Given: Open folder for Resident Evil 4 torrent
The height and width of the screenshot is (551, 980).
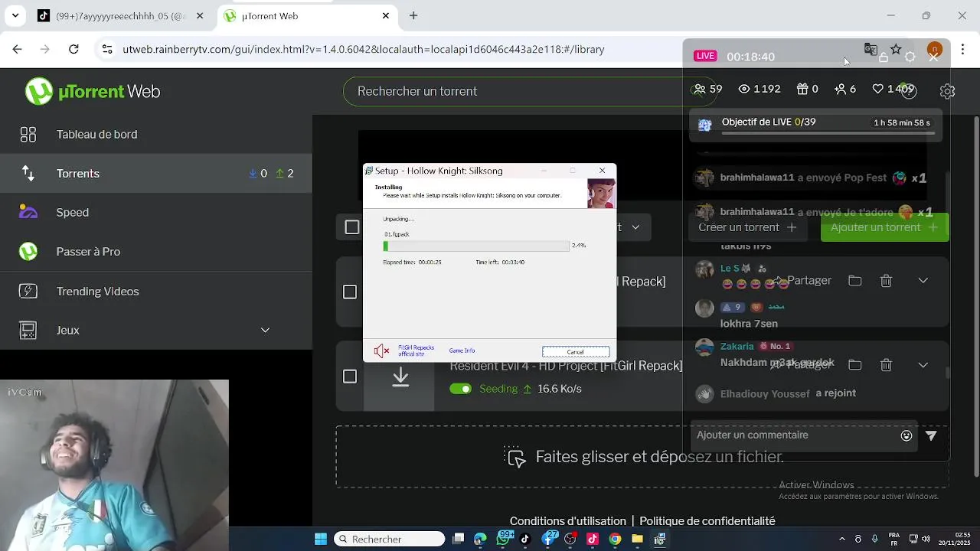Looking at the screenshot, I should [855, 365].
